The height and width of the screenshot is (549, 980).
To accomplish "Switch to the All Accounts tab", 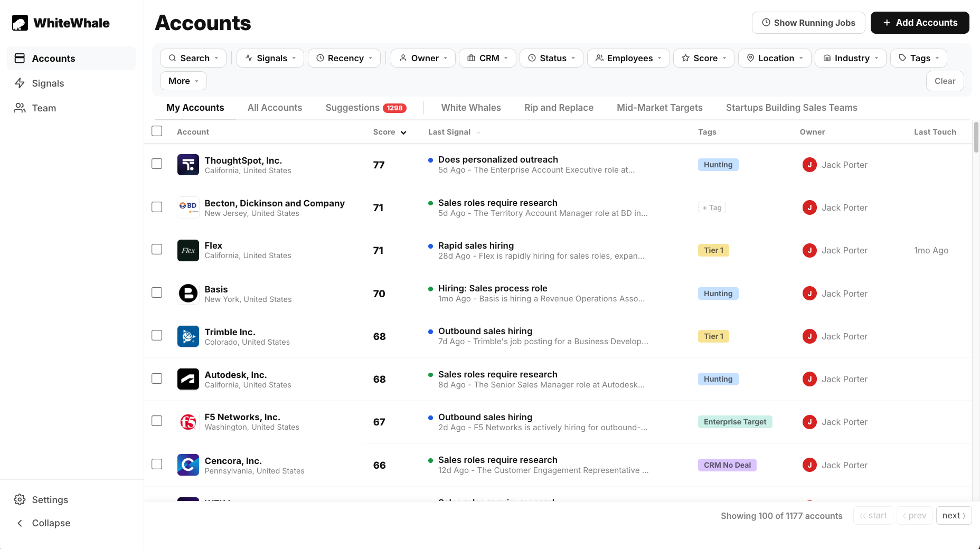I will click(275, 108).
